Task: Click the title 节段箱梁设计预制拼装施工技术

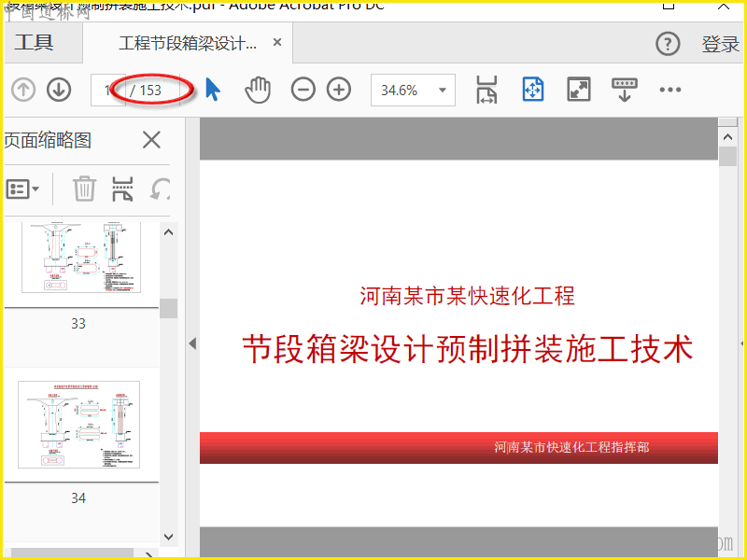Action: [x=468, y=349]
